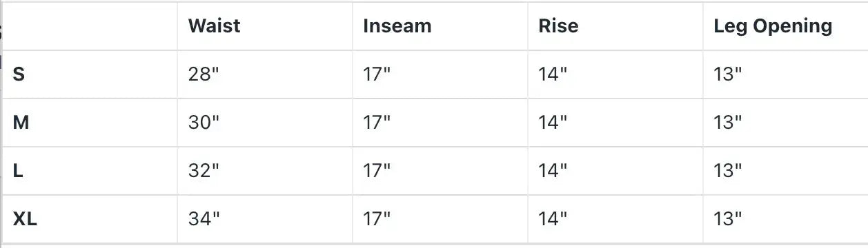Select the Waist column header
The image size is (868, 248).
coord(214,26)
